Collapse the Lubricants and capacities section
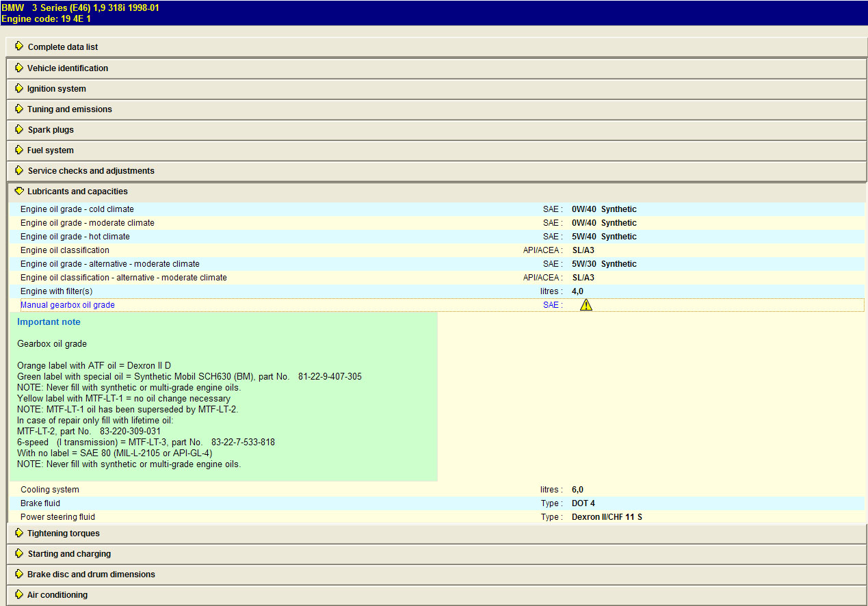 pos(77,192)
